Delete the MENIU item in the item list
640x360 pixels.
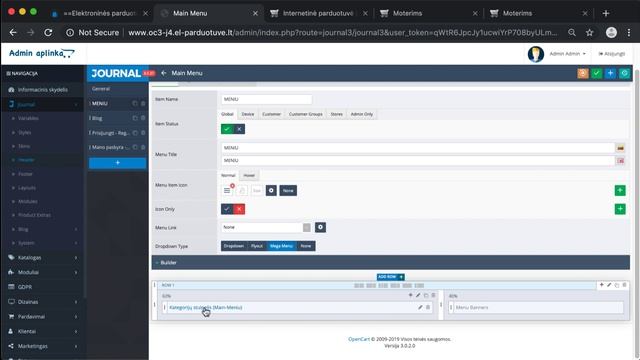coord(143,104)
